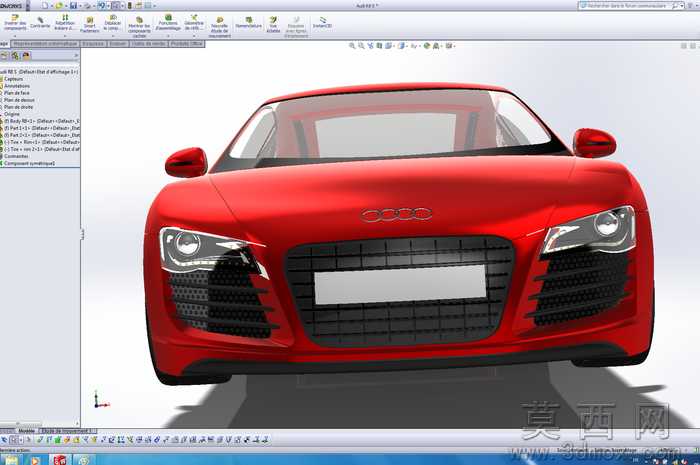700x465 pixels.
Task: Open Windows Explorer from taskbar
Action: click(10, 460)
